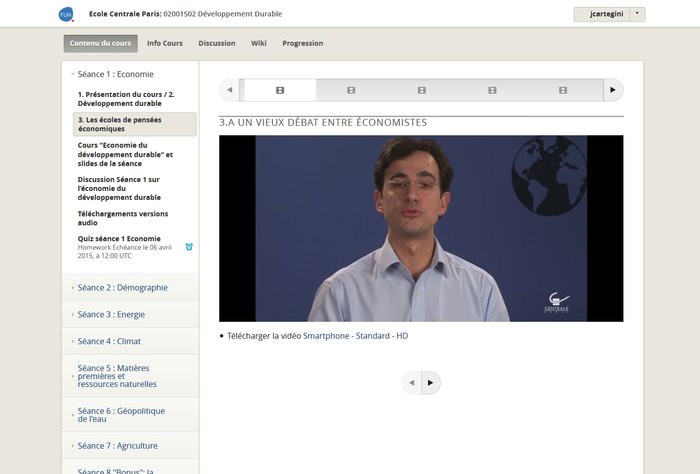This screenshot has height=474, width=700.
Task: Open the fifth video unit icon in the sequence bar
Action: 563,90
